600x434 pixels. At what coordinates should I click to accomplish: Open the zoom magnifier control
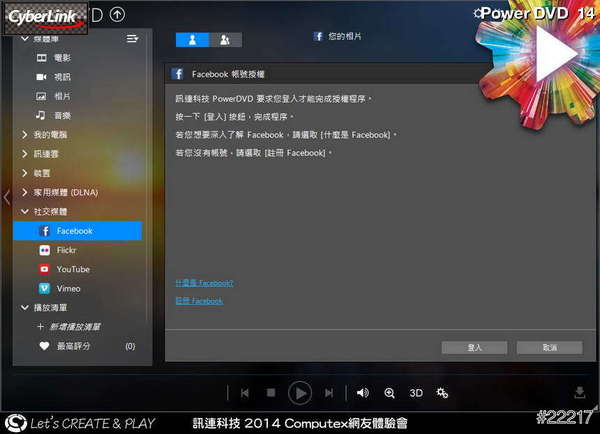(390, 393)
